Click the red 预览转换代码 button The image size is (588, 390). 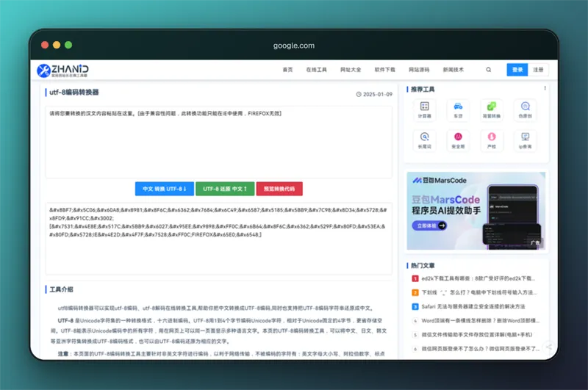pyautogui.click(x=279, y=189)
